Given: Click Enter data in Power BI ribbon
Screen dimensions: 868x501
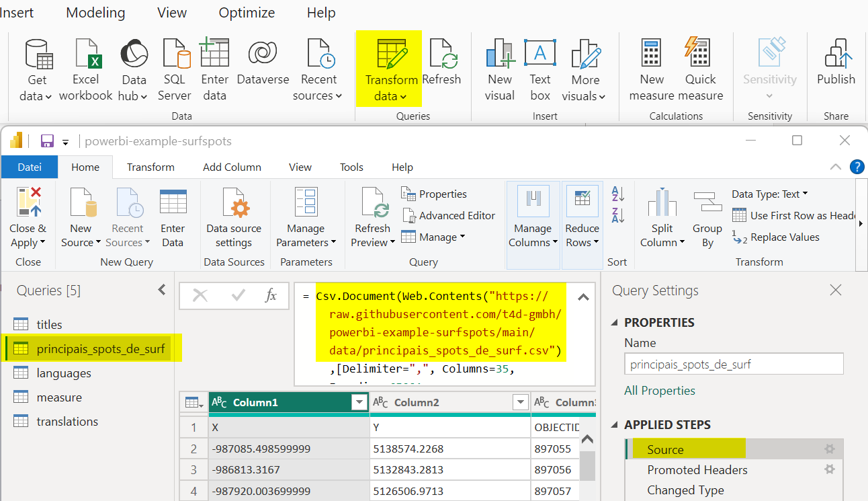Looking at the screenshot, I should tap(215, 71).
